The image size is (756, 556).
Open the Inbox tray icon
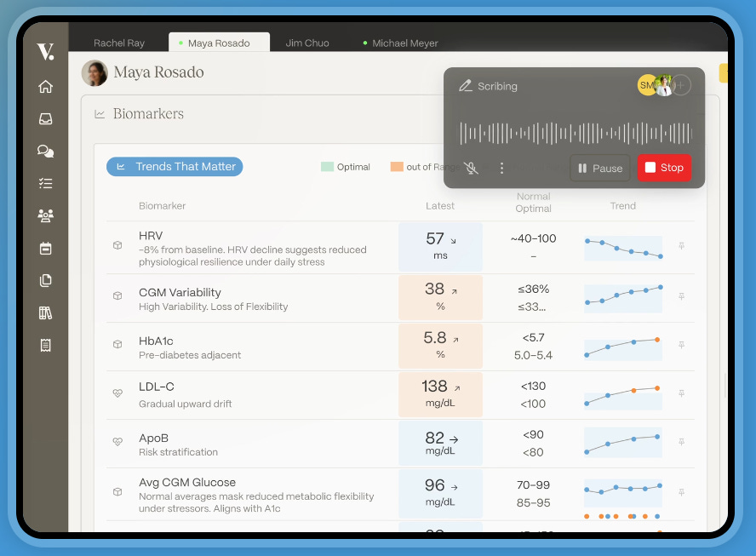pyautogui.click(x=45, y=119)
